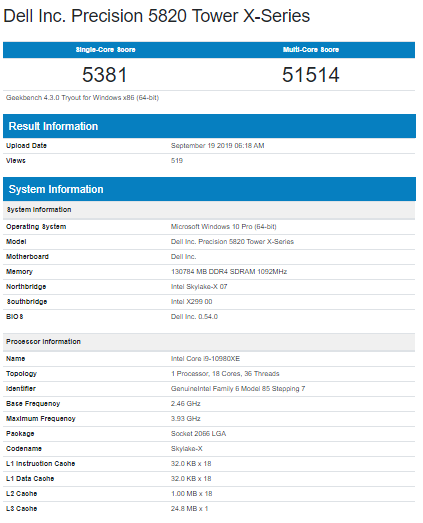Select the Single-Core Score header
This screenshot has height=523, width=423.
pyautogui.click(x=105, y=50)
